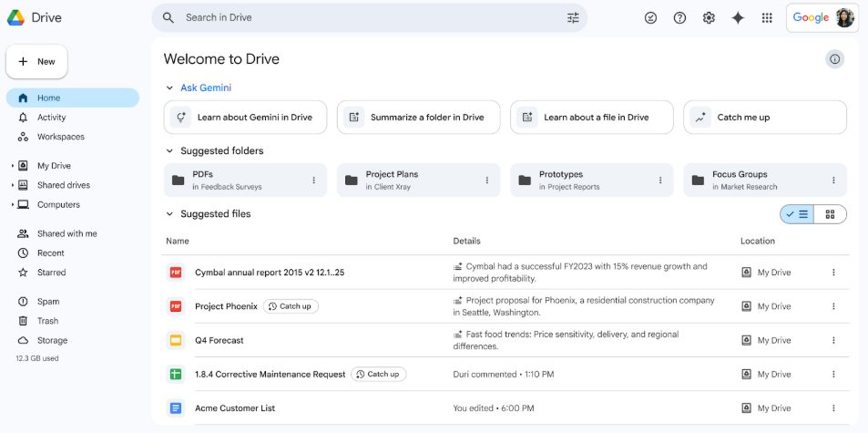Viewport: 868px width, 433px height.
Task: Click the Location column header
Action: point(757,242)
